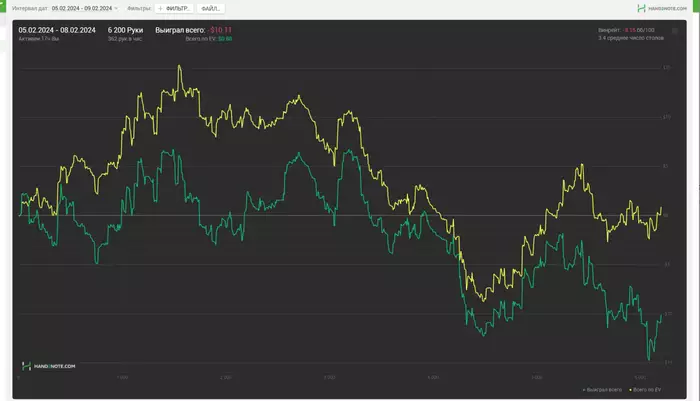Click the Винрейт bb/100 statistic
Image resolution: width=700 pixels, height=401 pixels.
coord(626,30)
